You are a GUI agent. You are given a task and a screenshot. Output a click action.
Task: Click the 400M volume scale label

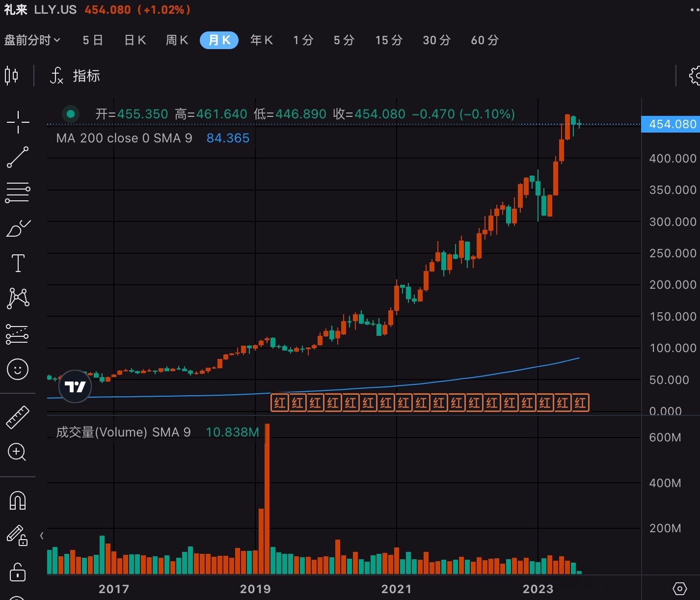[x=665, y=483]
